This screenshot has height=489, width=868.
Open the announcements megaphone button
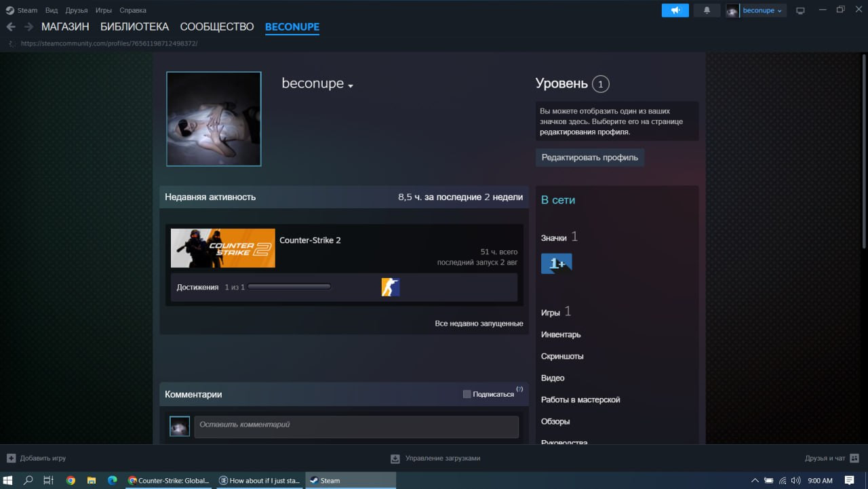click(675, 10)
